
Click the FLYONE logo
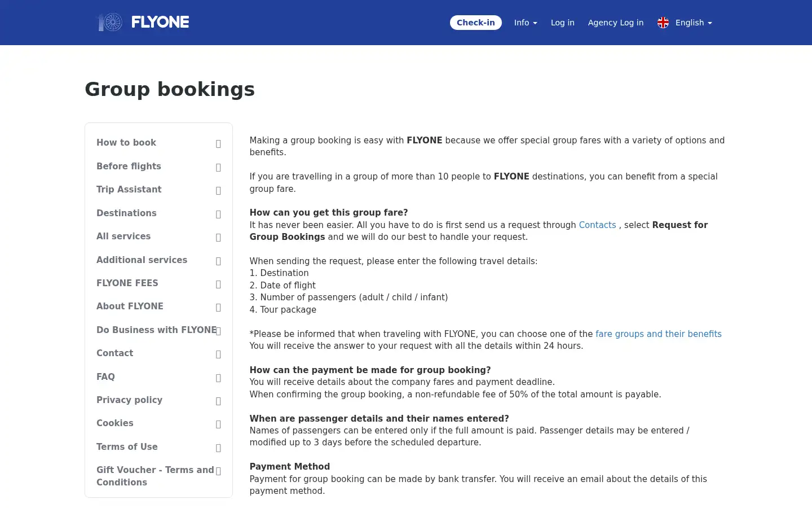144,22
